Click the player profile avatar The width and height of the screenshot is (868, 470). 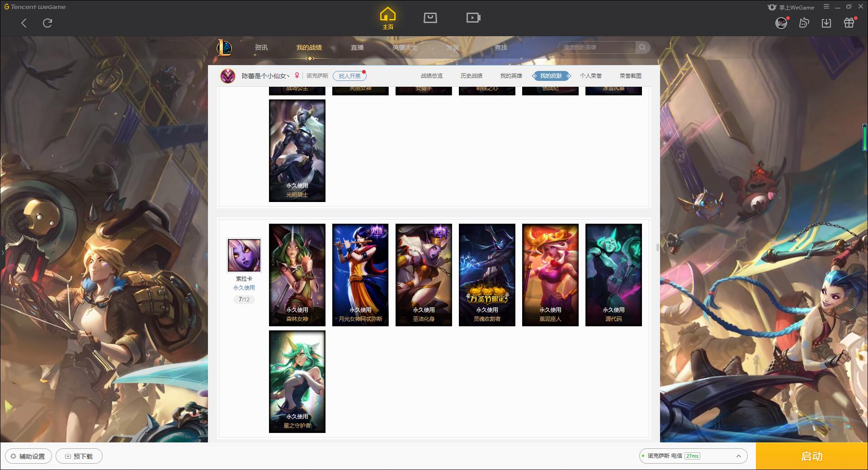(x=228, y=76)
